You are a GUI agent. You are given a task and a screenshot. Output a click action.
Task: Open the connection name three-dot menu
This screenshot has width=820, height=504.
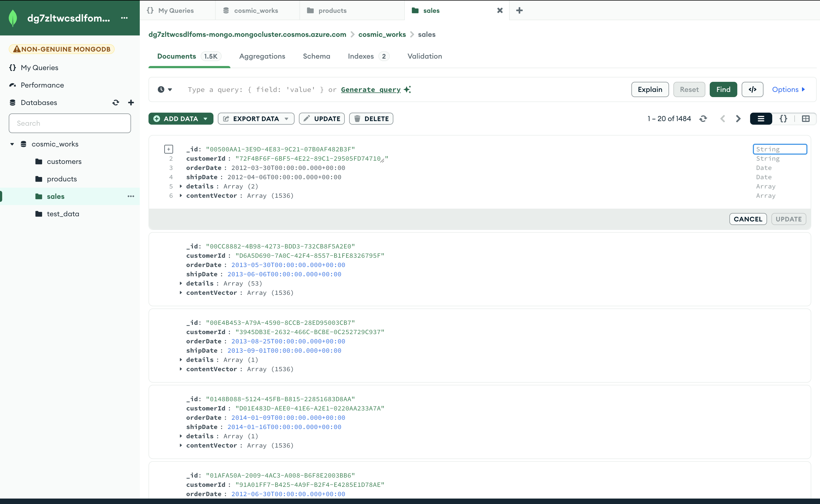pos(124,18)
